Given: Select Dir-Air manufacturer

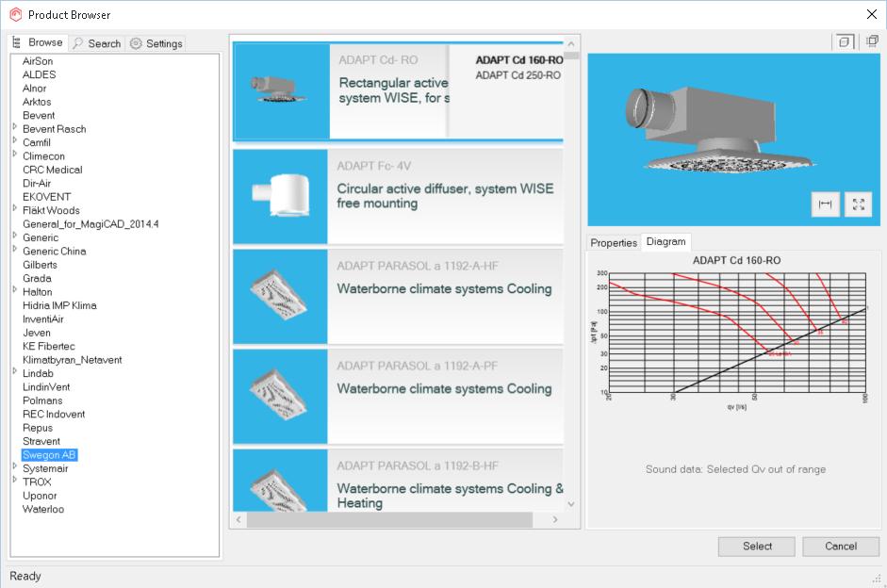Looking at the screenshot, I should [x=37, y=183].
